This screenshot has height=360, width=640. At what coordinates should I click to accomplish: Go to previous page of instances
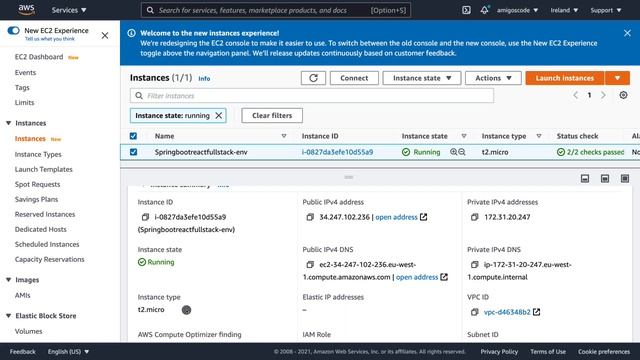pyautogui.click(x=576, y=95)
